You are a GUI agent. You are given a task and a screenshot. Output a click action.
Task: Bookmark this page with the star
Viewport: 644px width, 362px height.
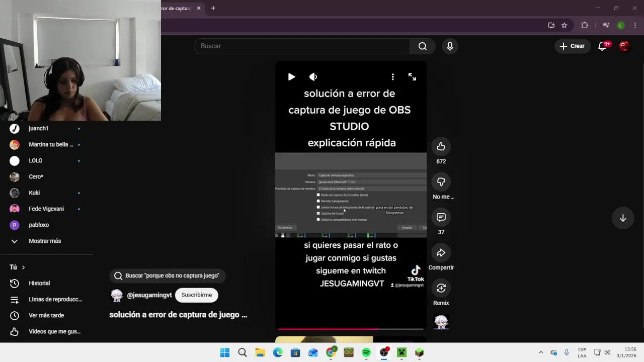pos(565,25)
